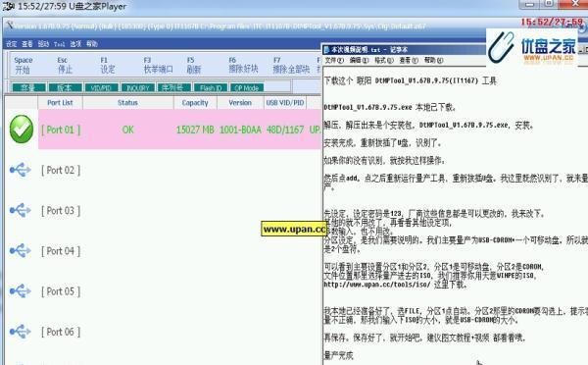Refresh the list with F5 刷新 button

click(193, 65)
